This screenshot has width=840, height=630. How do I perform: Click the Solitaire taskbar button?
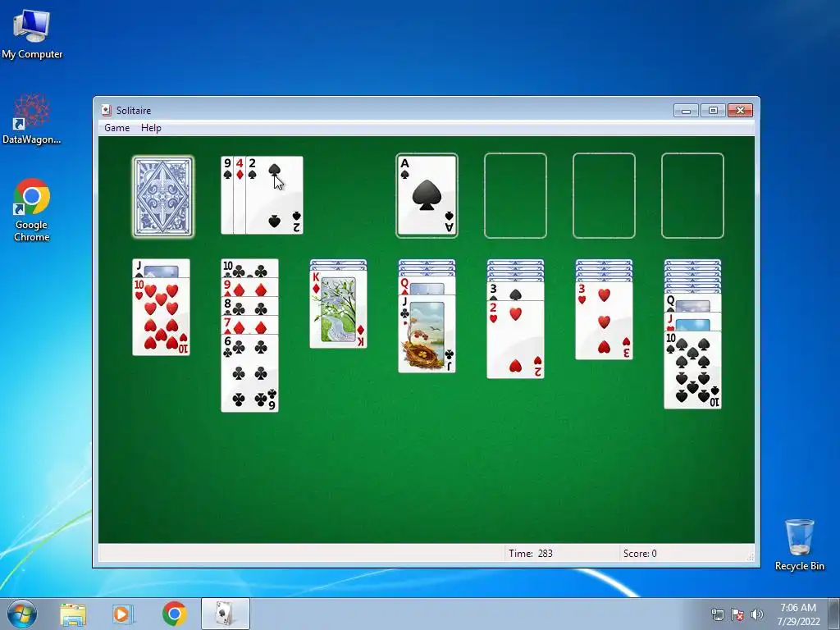(226, 614)
